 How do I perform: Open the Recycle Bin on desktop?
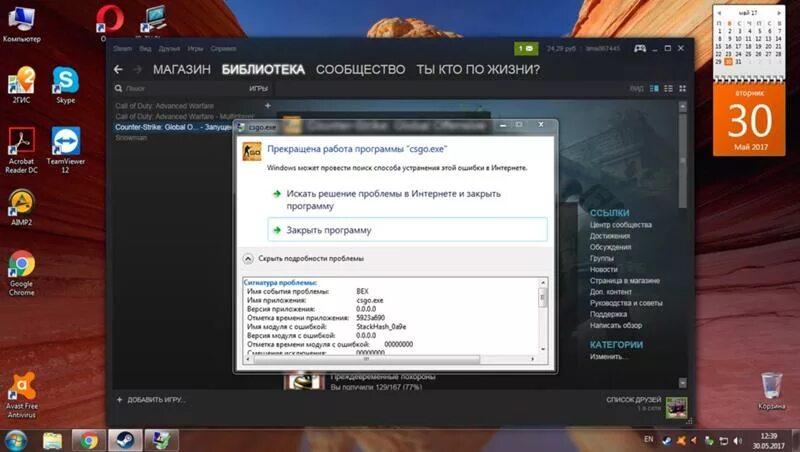pyautogui.click(x=771, y=391)
